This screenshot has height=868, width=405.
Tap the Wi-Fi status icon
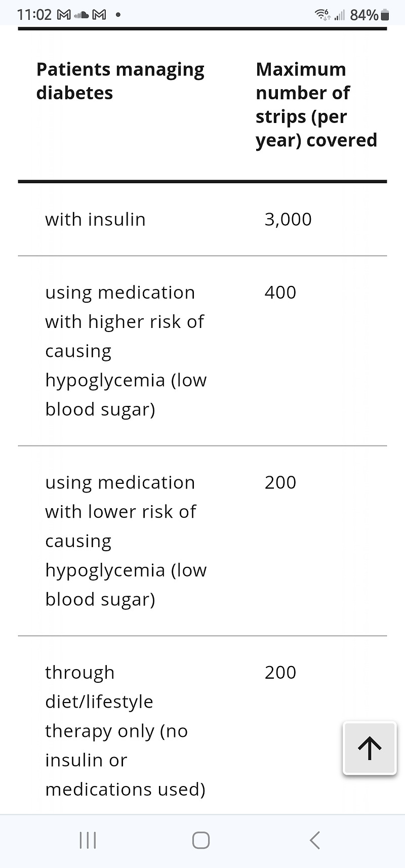tap(323, 15)
